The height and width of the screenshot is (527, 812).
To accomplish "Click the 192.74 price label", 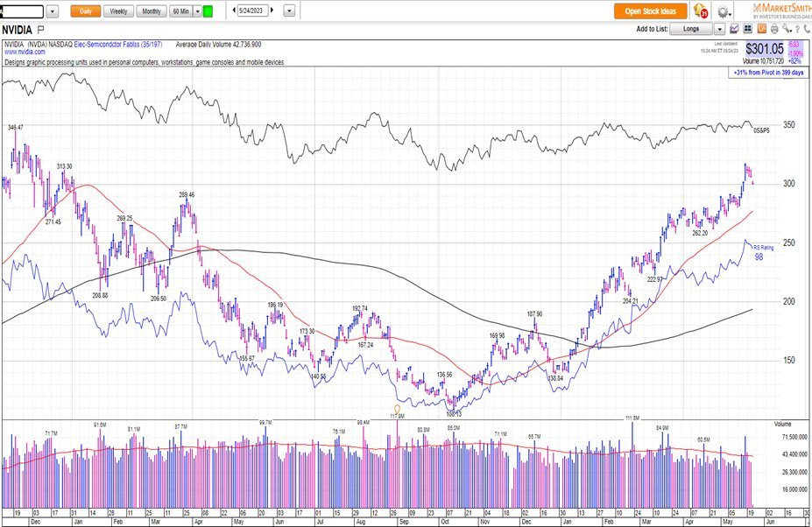I will [x=360, y=308].
